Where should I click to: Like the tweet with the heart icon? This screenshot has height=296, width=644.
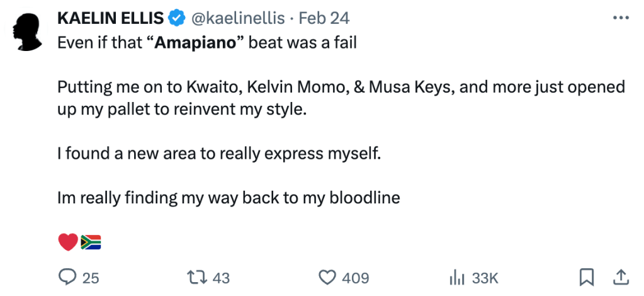[326, 277]
